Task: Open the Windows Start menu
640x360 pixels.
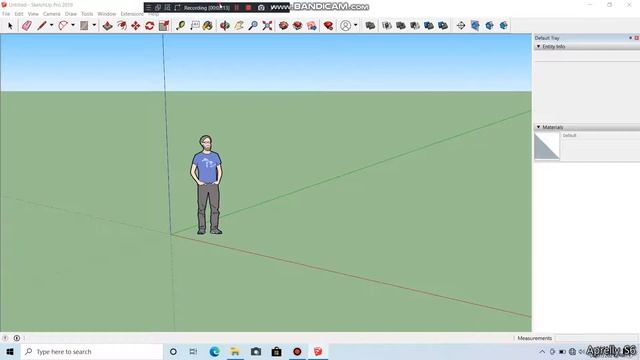Action: tap(10, 351)
